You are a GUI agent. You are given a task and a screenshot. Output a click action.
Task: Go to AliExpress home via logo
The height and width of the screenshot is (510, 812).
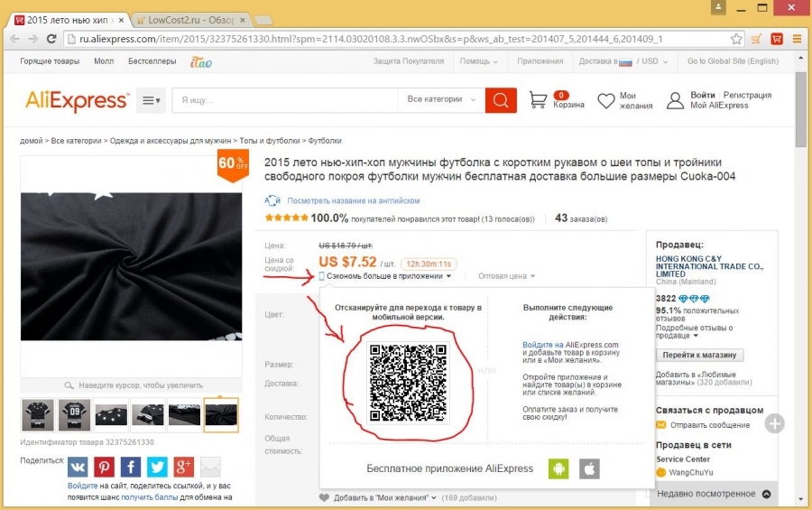coord(77,100)
